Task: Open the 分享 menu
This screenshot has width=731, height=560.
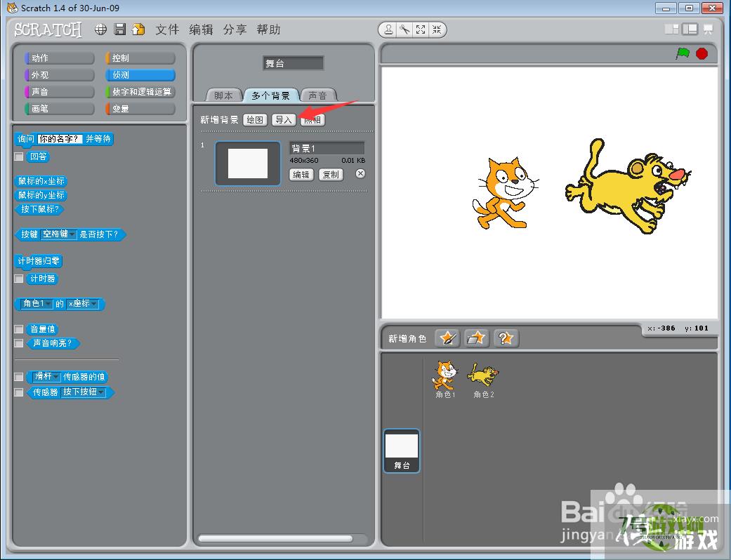Action: pos(235,29)
